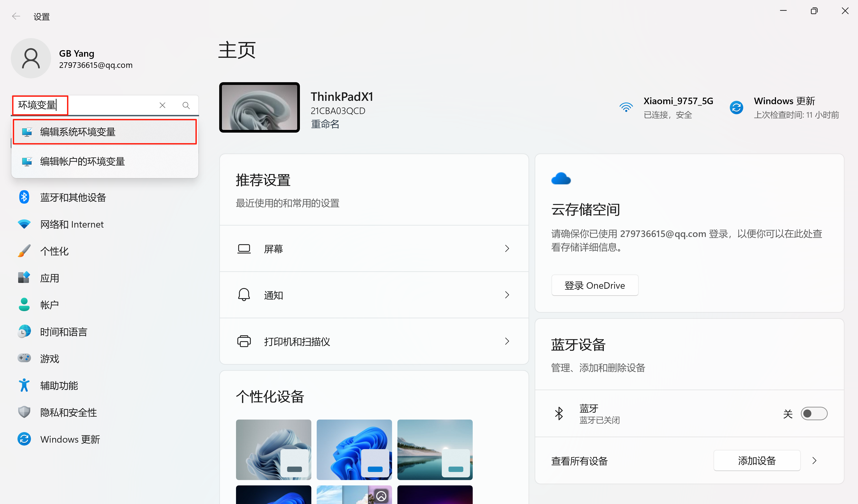Open 时间和语言 settings category
The width and height of the screenshot is (858, 504).
point(64,332)
